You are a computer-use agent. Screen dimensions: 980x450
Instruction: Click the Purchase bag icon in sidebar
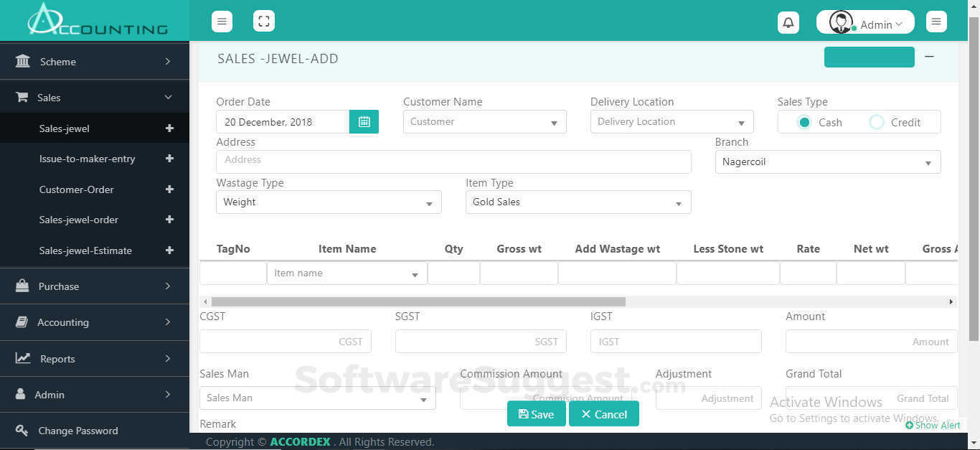point(22,286)
